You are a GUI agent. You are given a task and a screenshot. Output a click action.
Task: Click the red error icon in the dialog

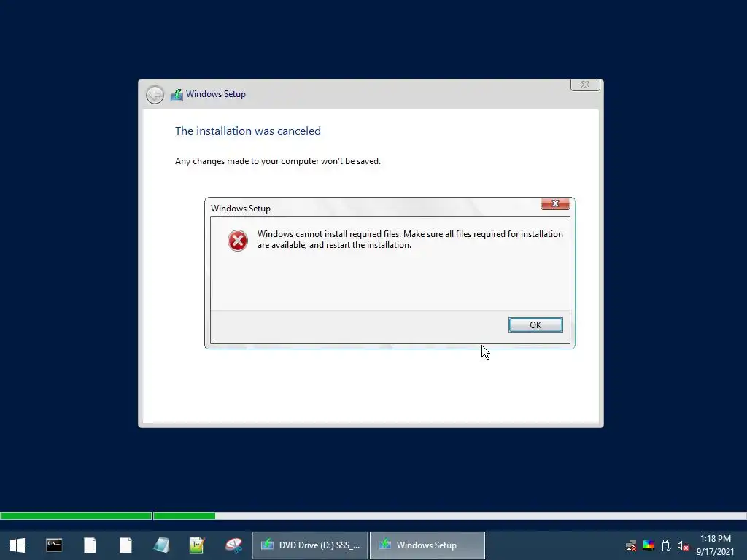[x=237, y=240]
